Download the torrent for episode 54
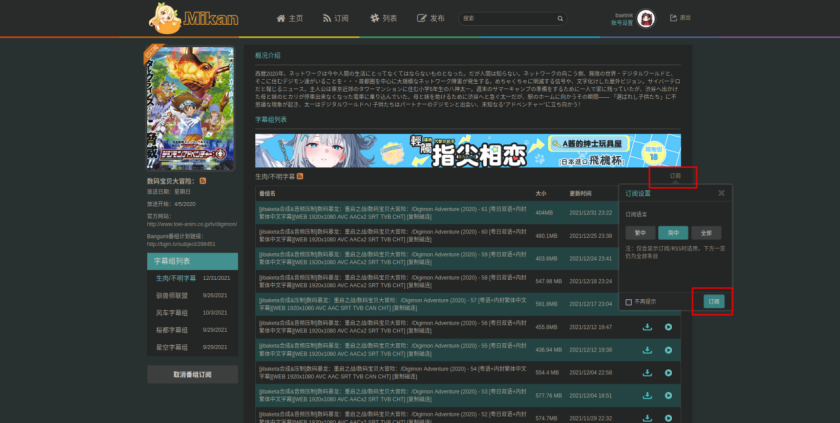Screen dimensions: 840x423 click(647, 373)
